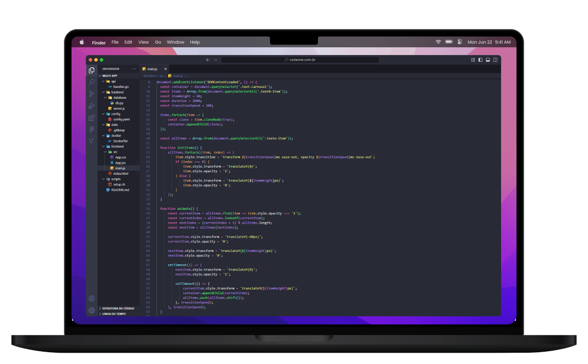Open the Source Control view
The height and width of the screenshot is (364, 588).
point(92,94)
